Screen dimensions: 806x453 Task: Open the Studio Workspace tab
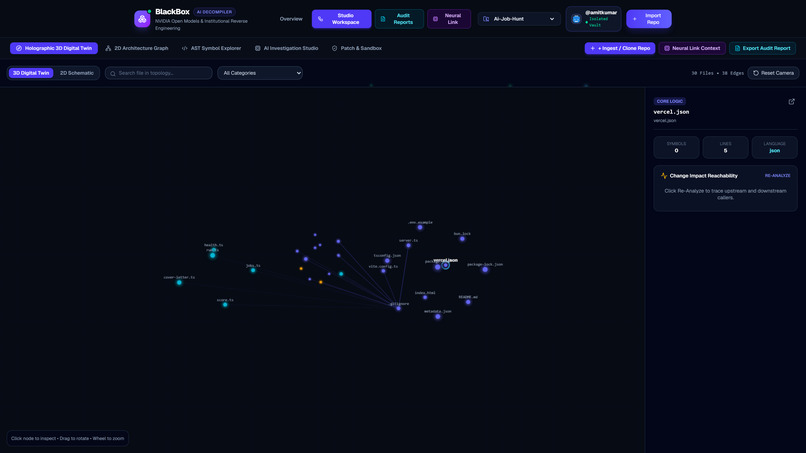click(341, 19)
